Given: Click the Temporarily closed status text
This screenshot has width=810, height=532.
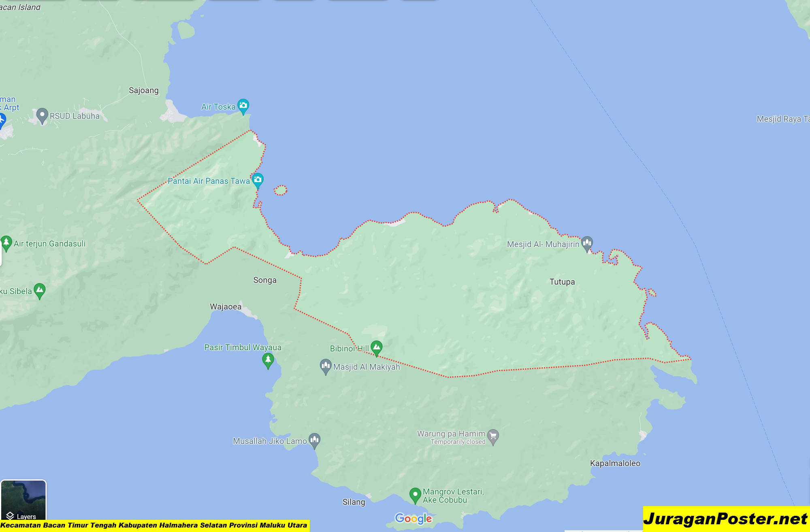Looking at the screenshot, I should pyautogui.click(x=458, y=442).
